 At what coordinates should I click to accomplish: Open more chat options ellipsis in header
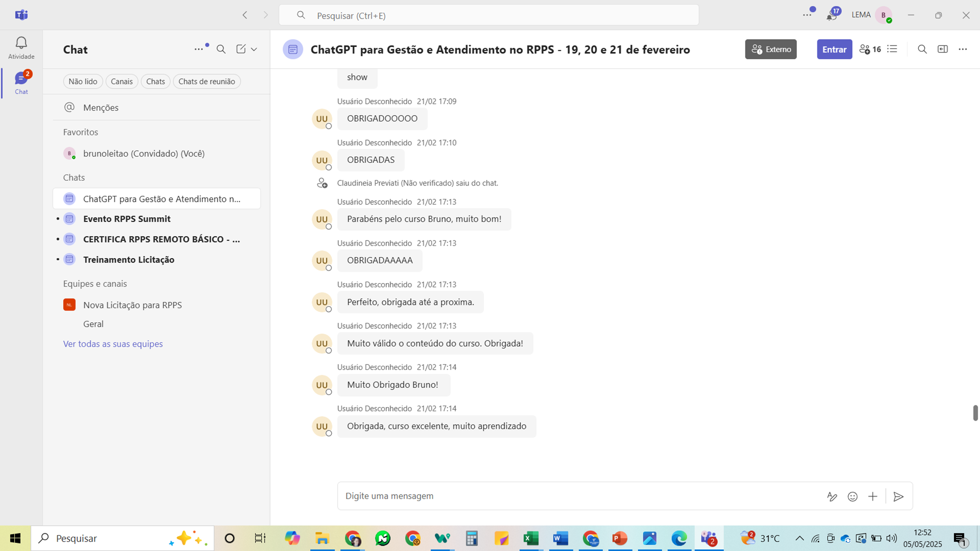(x=963, y=49)
